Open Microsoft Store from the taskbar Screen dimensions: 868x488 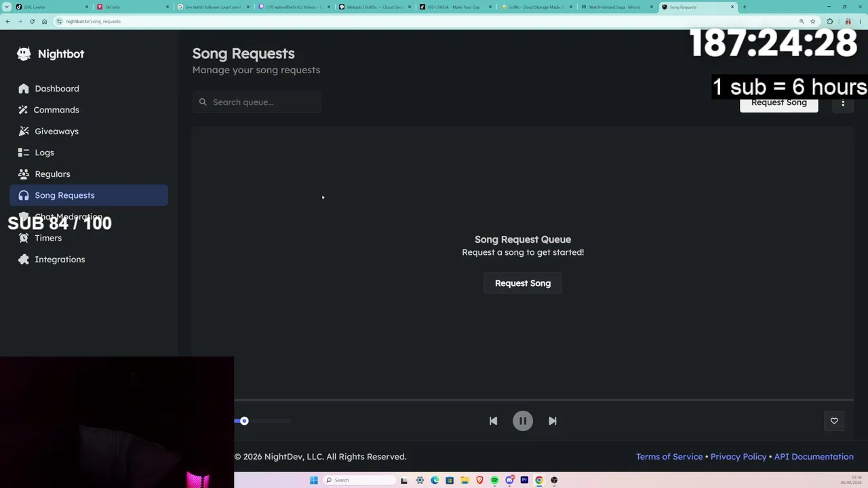450,481
